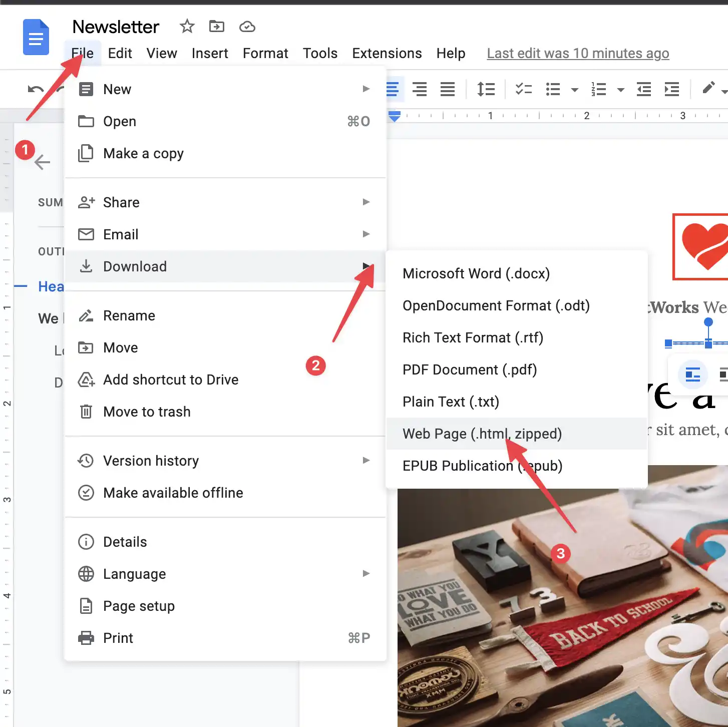Open document Details

[x=225, y=542]
